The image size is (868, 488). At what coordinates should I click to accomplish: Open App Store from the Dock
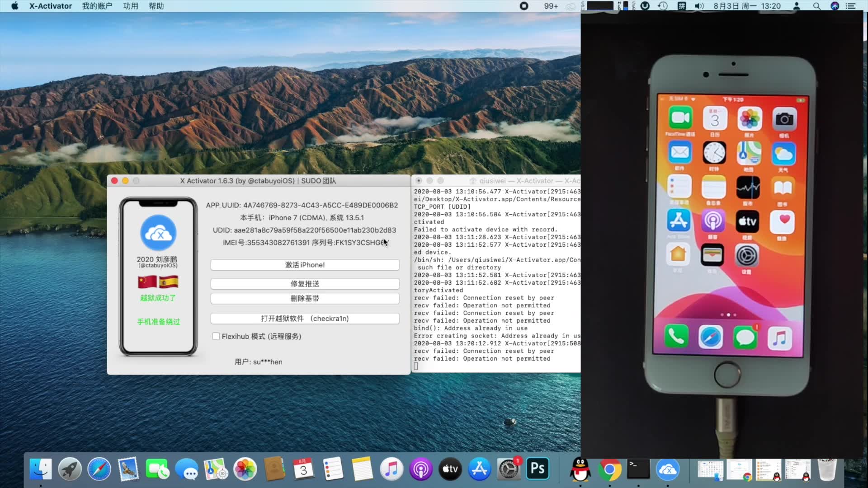479,469
